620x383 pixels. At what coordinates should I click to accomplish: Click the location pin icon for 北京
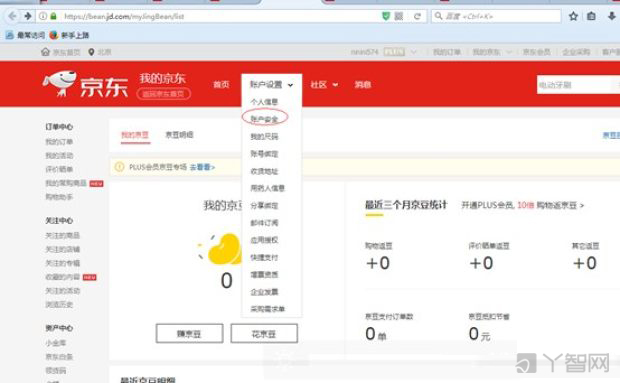[91, 52]
